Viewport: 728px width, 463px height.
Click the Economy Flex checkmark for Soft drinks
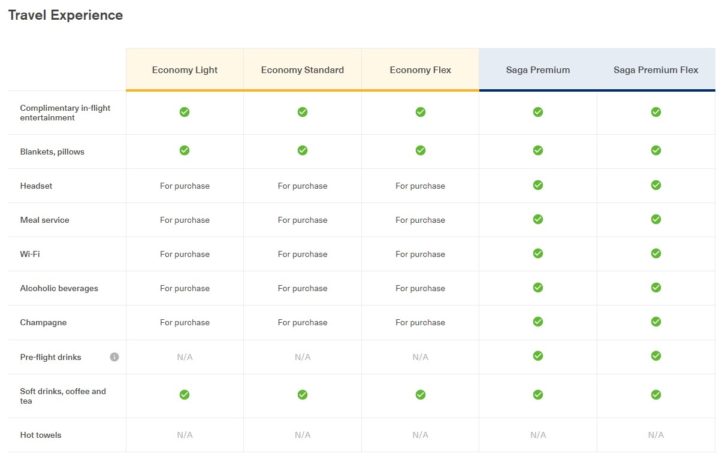pos(420,395)
